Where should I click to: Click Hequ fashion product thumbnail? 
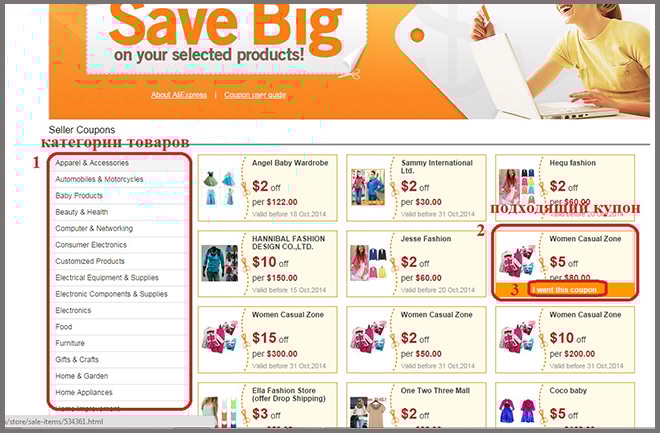click(x=516, y=188)
